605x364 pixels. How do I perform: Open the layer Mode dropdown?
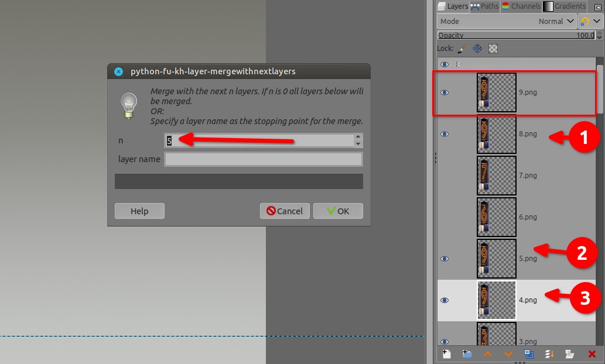tap(507, 21)
